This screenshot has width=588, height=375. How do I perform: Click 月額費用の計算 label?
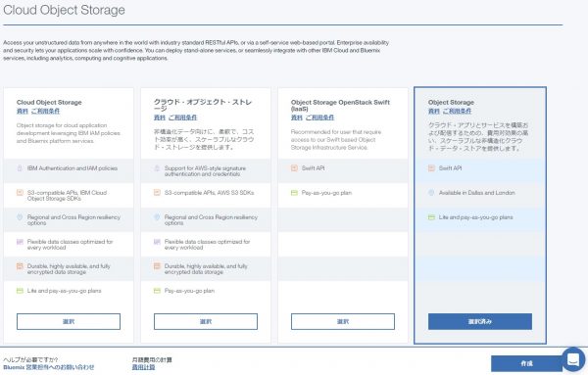point(152,360)
